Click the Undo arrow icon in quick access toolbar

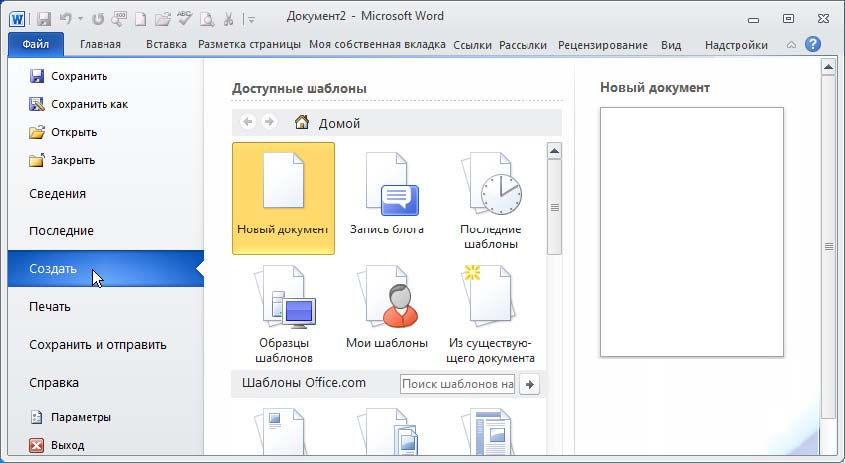point(65,19)
